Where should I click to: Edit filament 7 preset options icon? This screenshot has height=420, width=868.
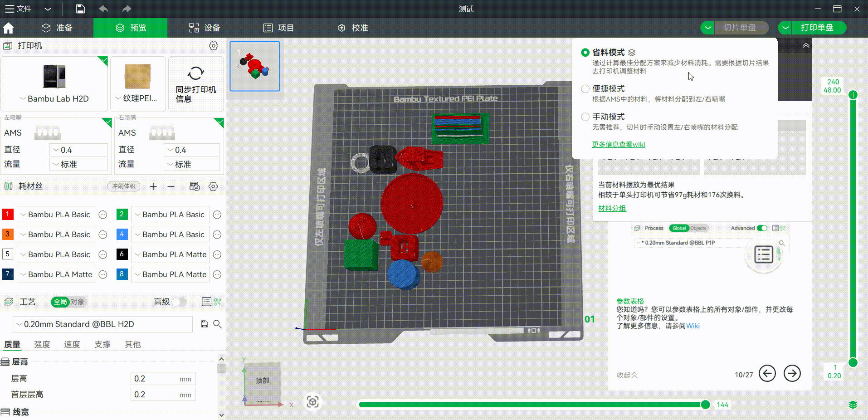click(x=103, y=274)
